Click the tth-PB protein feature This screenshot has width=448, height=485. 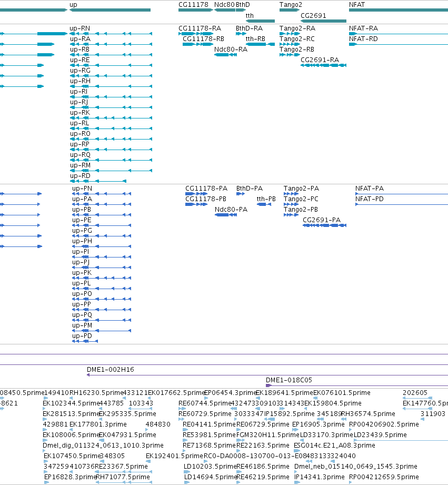point(264,204)
